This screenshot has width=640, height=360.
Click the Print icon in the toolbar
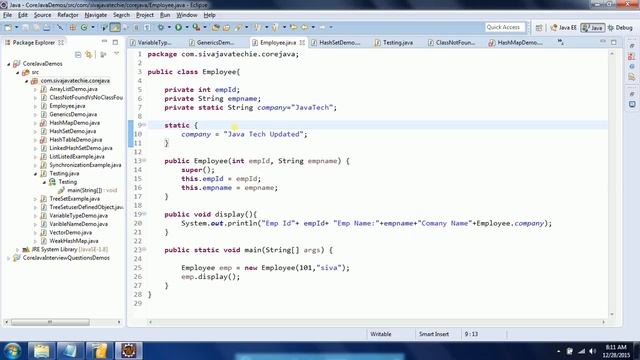click(x=47, y=27)
